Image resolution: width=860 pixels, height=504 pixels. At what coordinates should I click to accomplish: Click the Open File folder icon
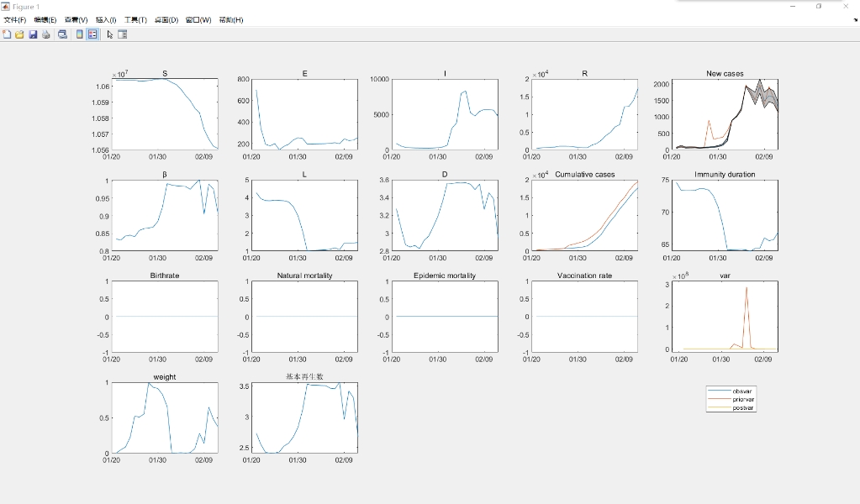(x=19, y=34)
